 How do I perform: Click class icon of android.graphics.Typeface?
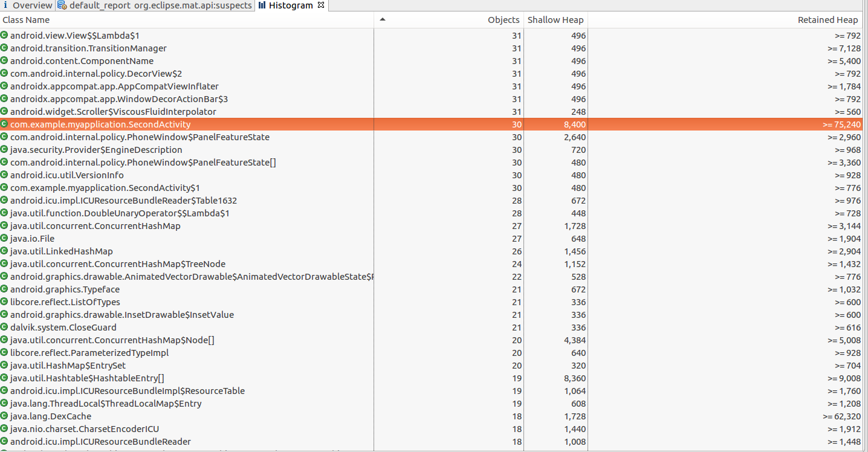point(4,289)
